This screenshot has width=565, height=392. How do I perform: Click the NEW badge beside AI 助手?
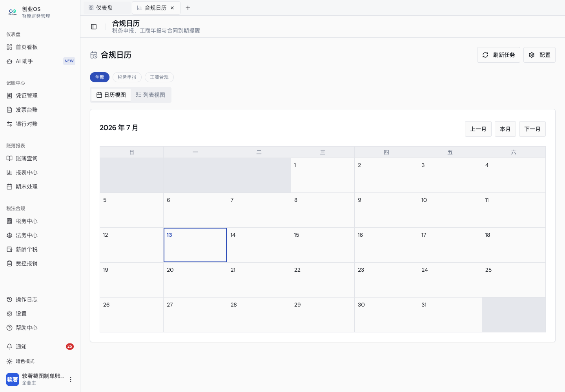coord(69,61)
